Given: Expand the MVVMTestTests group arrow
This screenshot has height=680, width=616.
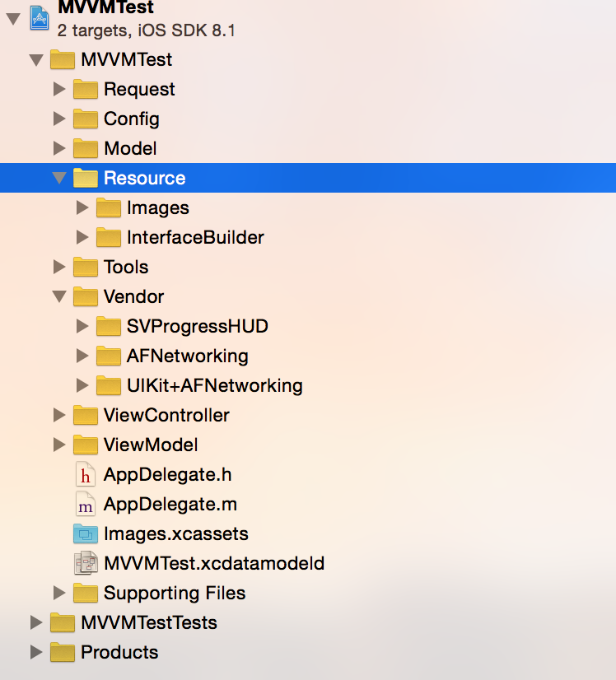Looking at the screenshot, I should [x=35, y=622].
